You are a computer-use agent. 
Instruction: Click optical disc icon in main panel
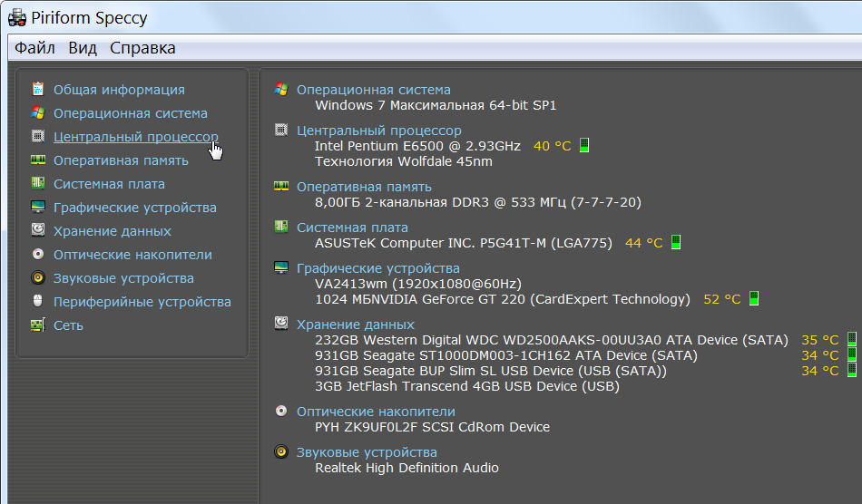click(x=281, y=411)
